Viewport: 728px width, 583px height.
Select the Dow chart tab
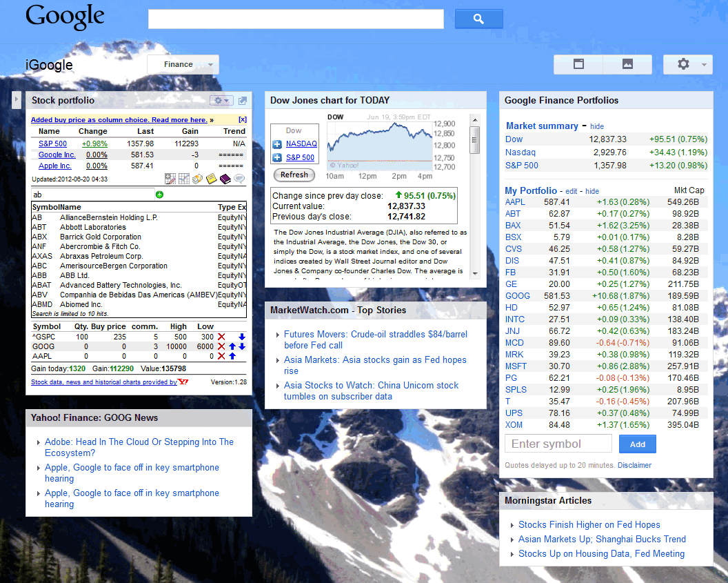294,130
